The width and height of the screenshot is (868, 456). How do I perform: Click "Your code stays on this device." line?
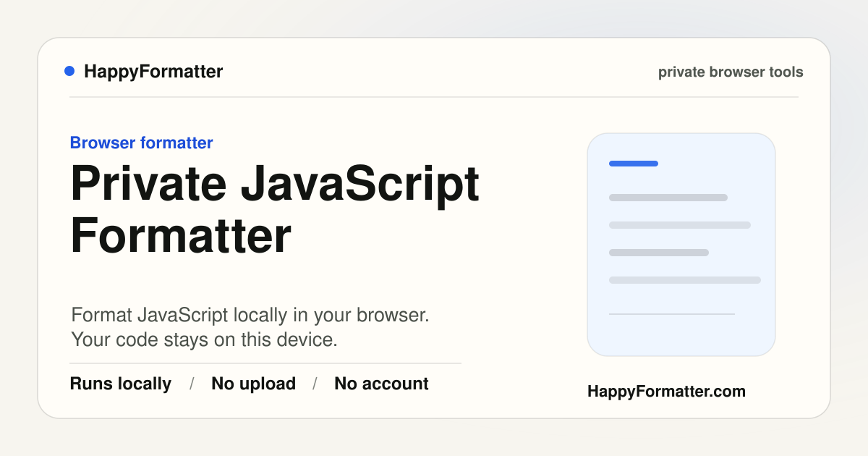tap(204, 339)
